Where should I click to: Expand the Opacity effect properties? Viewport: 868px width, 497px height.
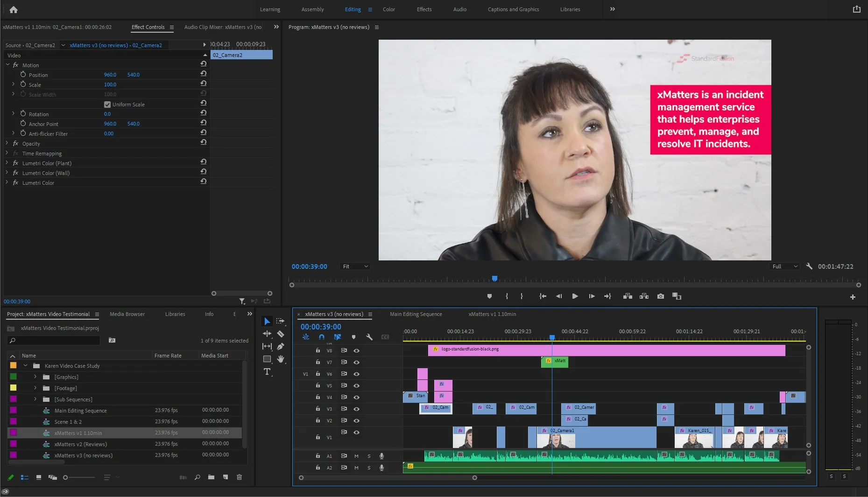[x=7, y=143]
